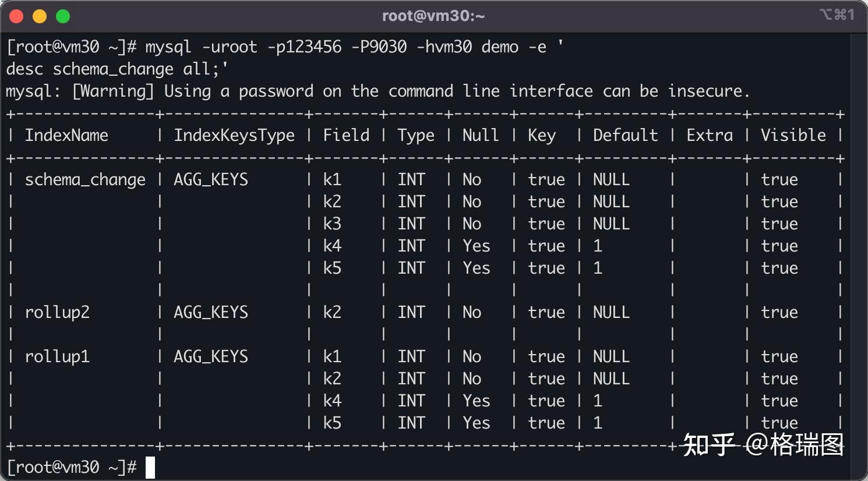868x481 pixels.
Task: Click the Zhihu watermark text
Action: click(x=763, y=445)
